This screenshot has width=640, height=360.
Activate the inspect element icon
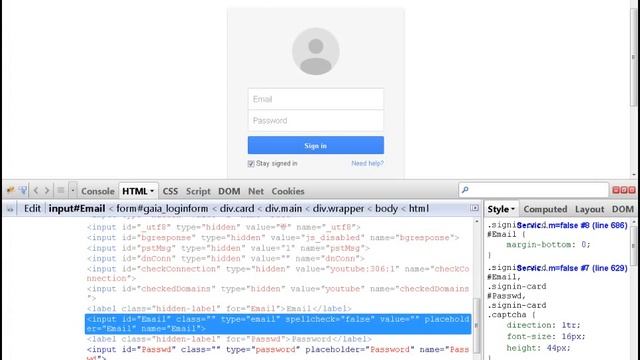[x=23, y=190]
